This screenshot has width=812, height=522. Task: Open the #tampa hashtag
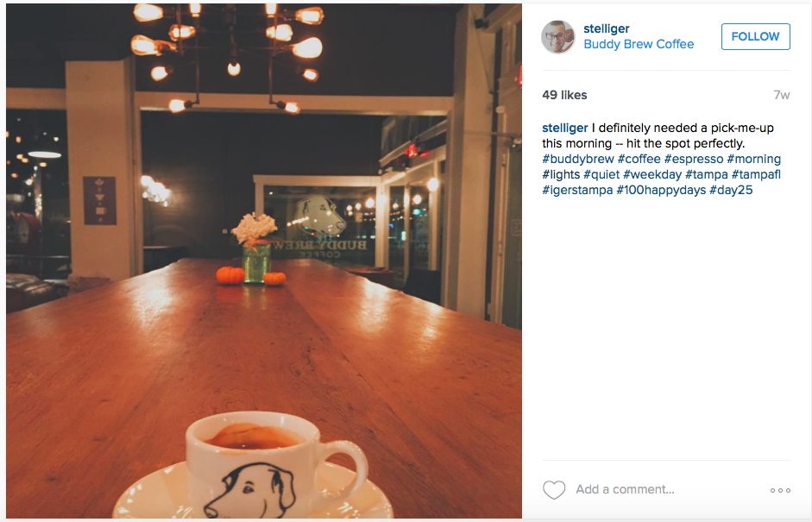707,174
